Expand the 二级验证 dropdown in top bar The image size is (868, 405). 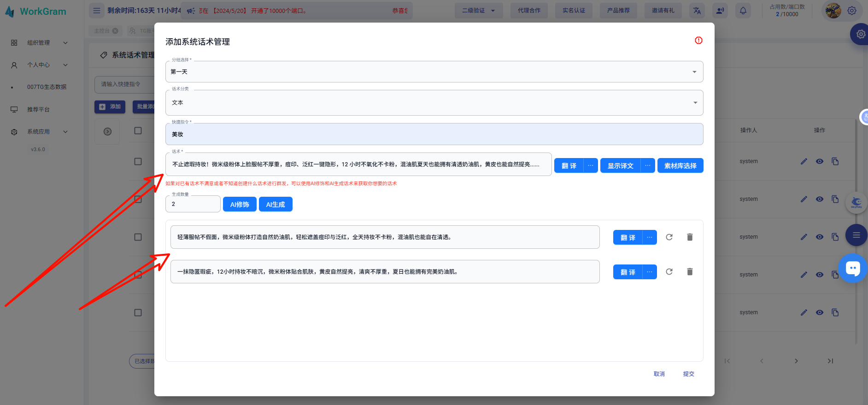478,11
